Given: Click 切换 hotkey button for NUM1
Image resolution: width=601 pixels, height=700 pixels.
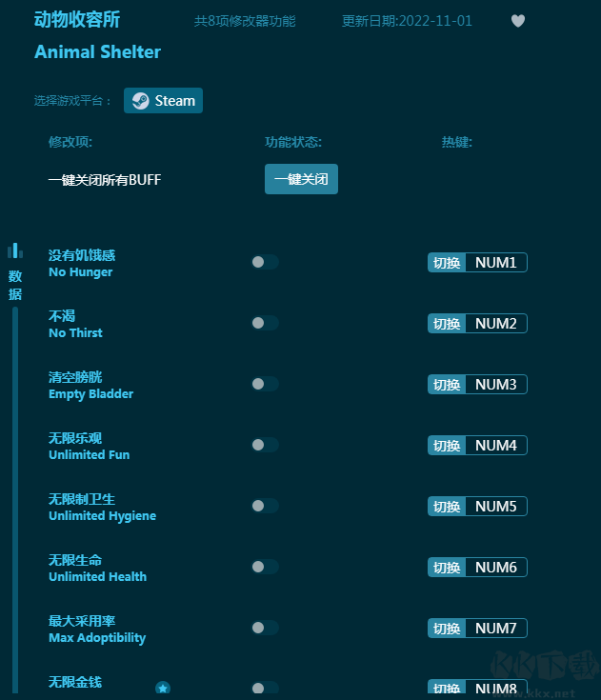Looking at the screenshot, I should 447,263.
